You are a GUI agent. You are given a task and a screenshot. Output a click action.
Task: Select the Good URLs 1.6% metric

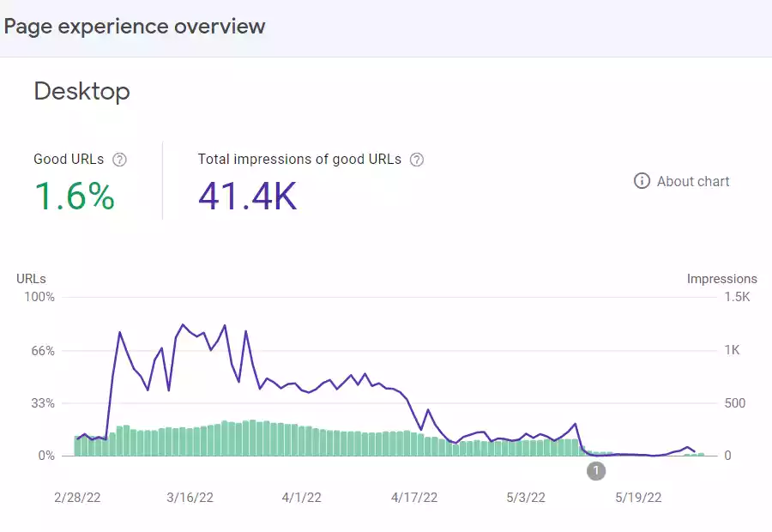75,196
